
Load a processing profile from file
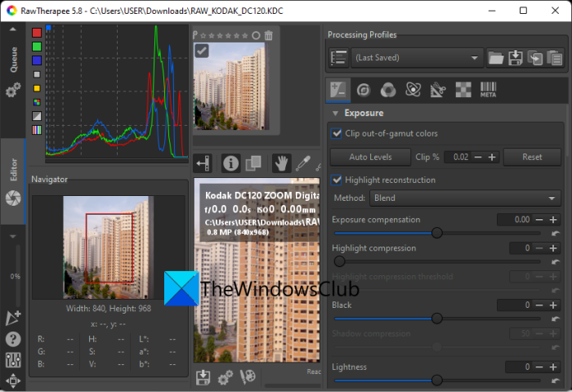[495, 58]
